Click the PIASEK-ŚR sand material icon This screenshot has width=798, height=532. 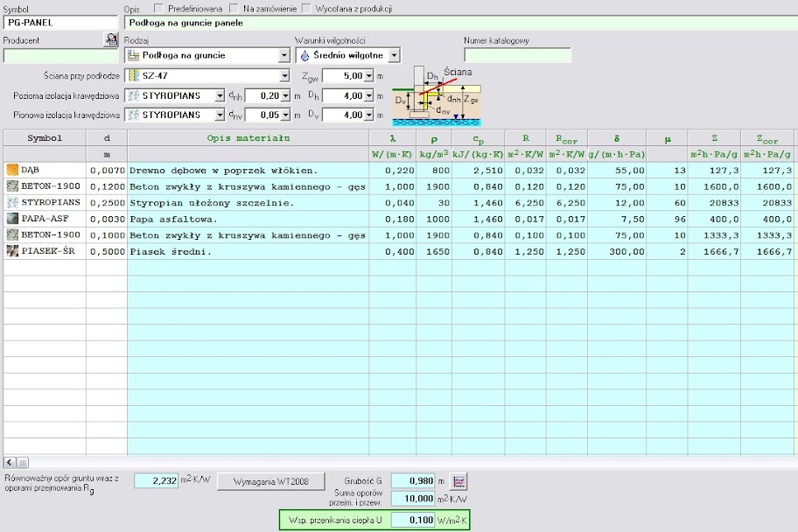(x=12, y=252)
